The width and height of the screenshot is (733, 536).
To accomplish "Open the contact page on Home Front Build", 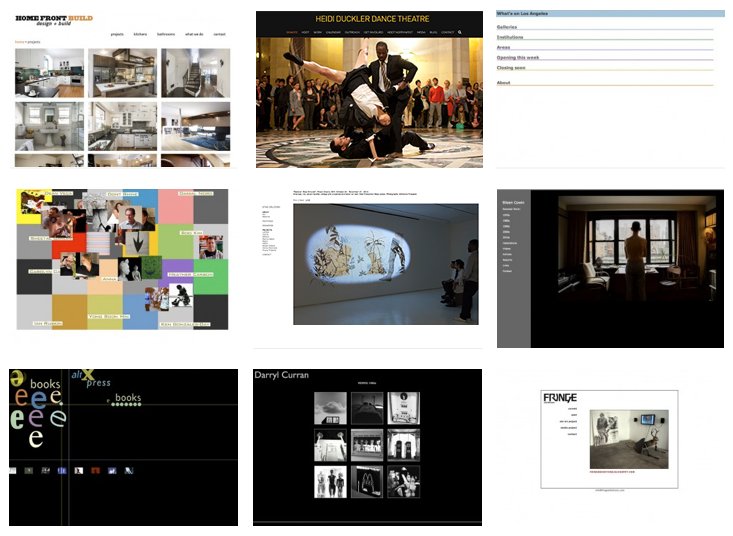I will [219, 33].
